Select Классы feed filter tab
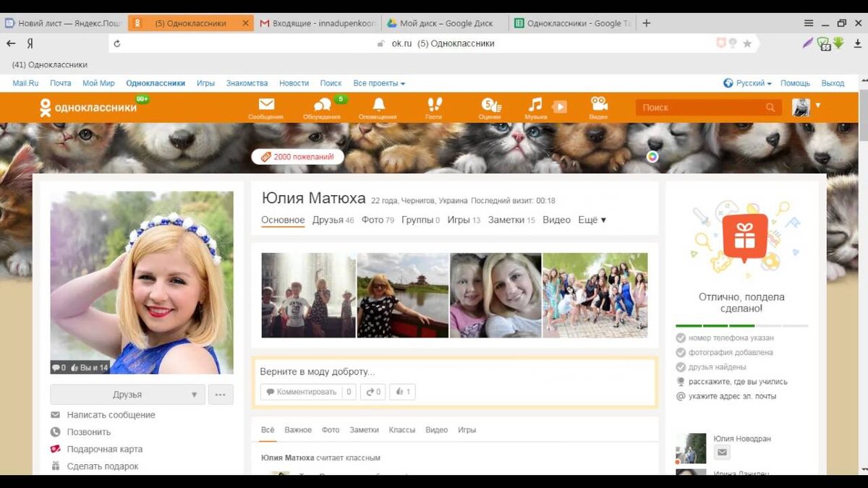This screenshot has height=488, width=868. coord(402,429)
